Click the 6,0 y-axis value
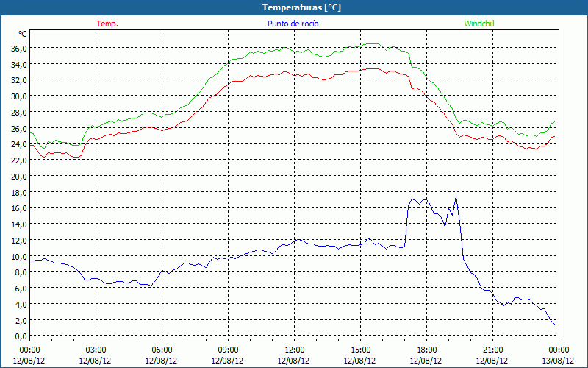The image size is (588, 368). point(21,289)
